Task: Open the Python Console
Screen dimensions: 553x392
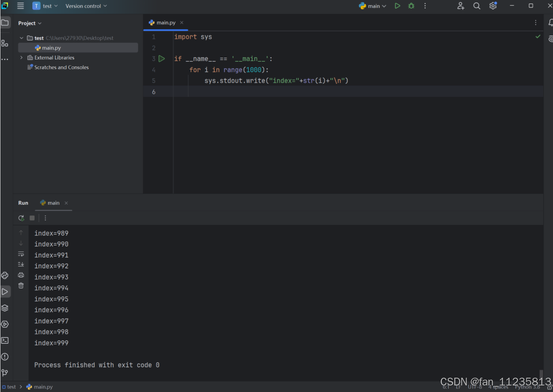Action: point(5,275)
